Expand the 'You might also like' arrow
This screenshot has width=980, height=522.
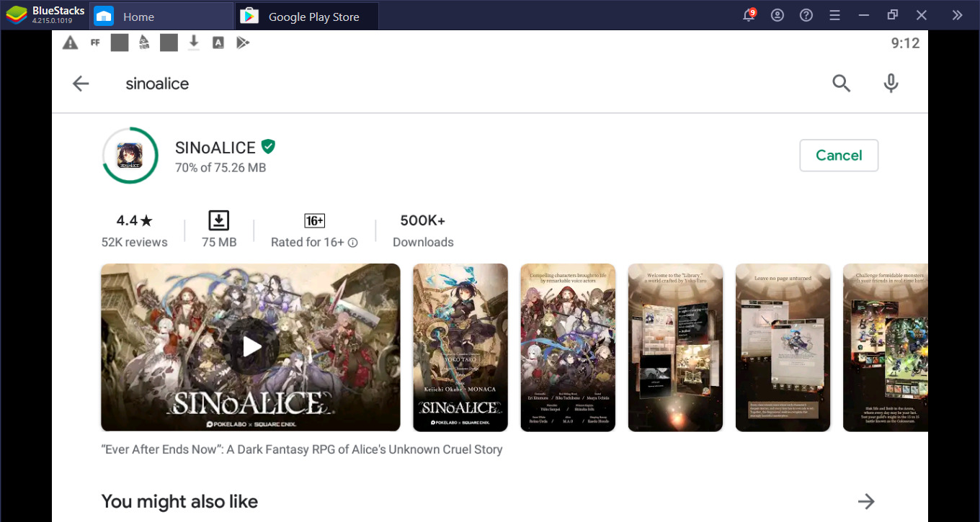click(x=866, y=501)
